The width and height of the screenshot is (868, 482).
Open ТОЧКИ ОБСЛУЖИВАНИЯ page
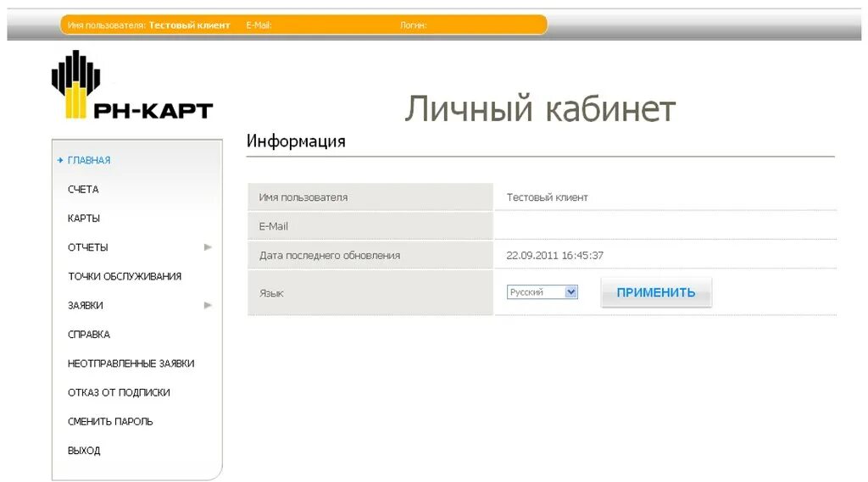(x=125, y=277)
